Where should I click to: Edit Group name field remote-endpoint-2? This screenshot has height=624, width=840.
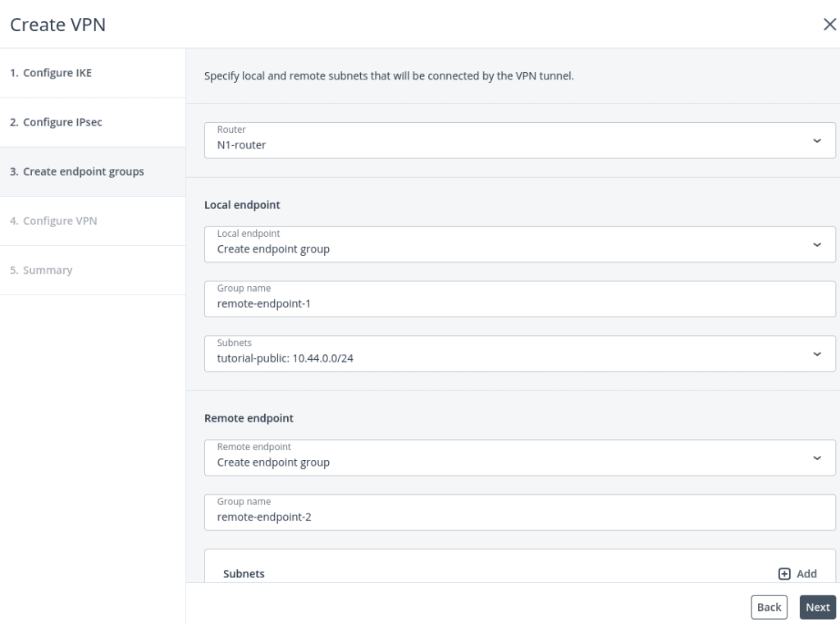[x=519, y=512]
